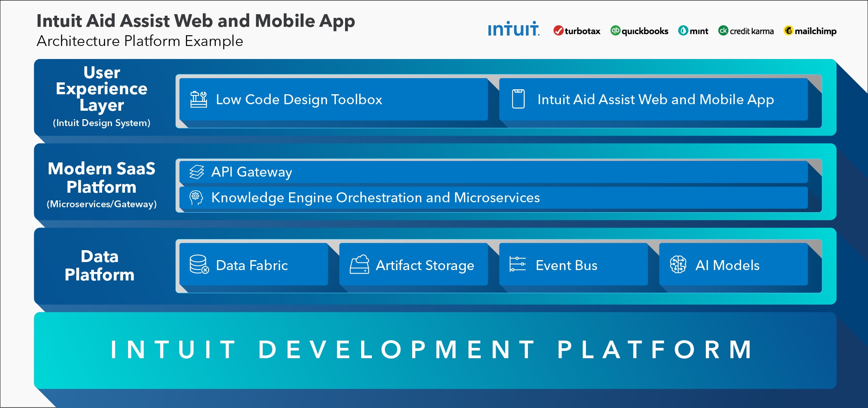Viewport: 868px width, 408px height.
Task: Click the mailchimp wordmark text
Action: pyautogui.click(x=815, y=31)
